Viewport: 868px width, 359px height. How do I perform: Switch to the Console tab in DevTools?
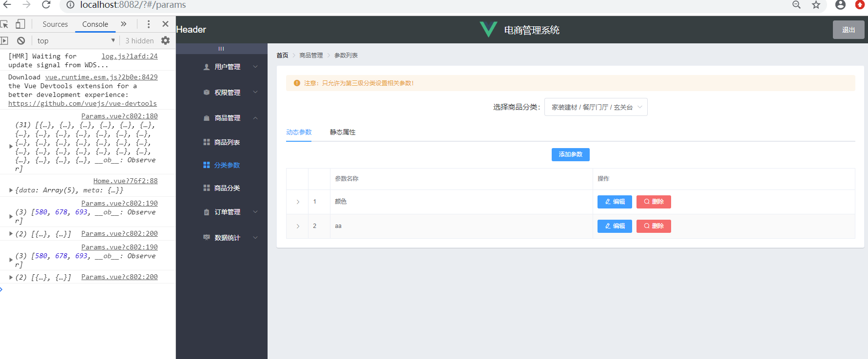pyautogui.click(x=95, y=24)
